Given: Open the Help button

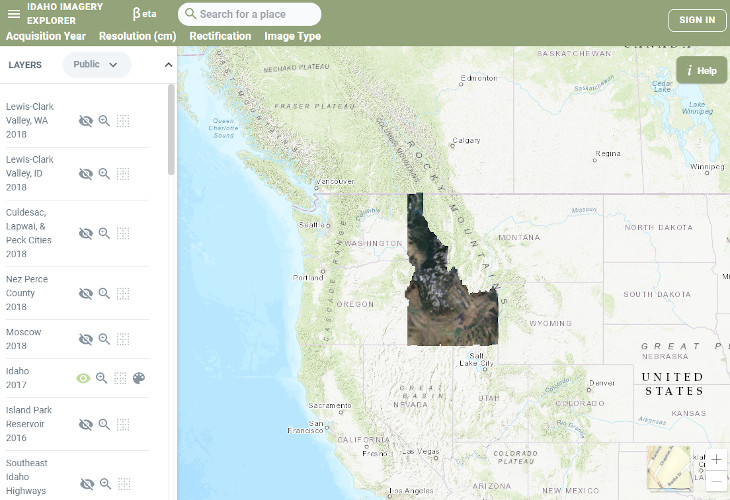Looking at the screenshot, I should pos(701,71).
